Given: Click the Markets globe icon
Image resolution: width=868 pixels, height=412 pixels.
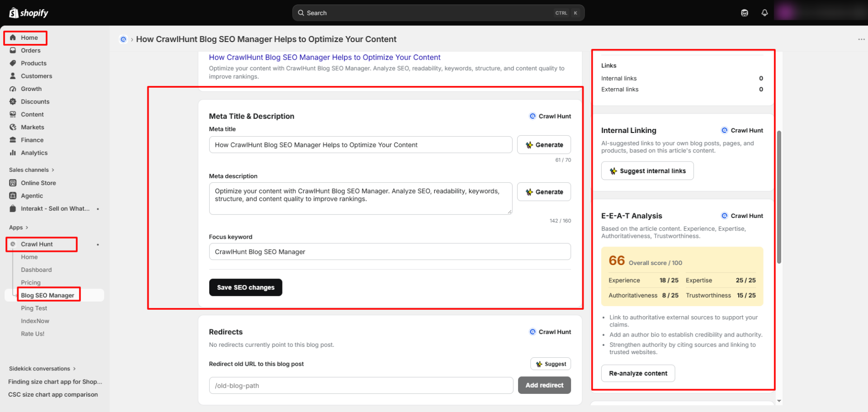Looking at the screenshot, I should [13, 127].
